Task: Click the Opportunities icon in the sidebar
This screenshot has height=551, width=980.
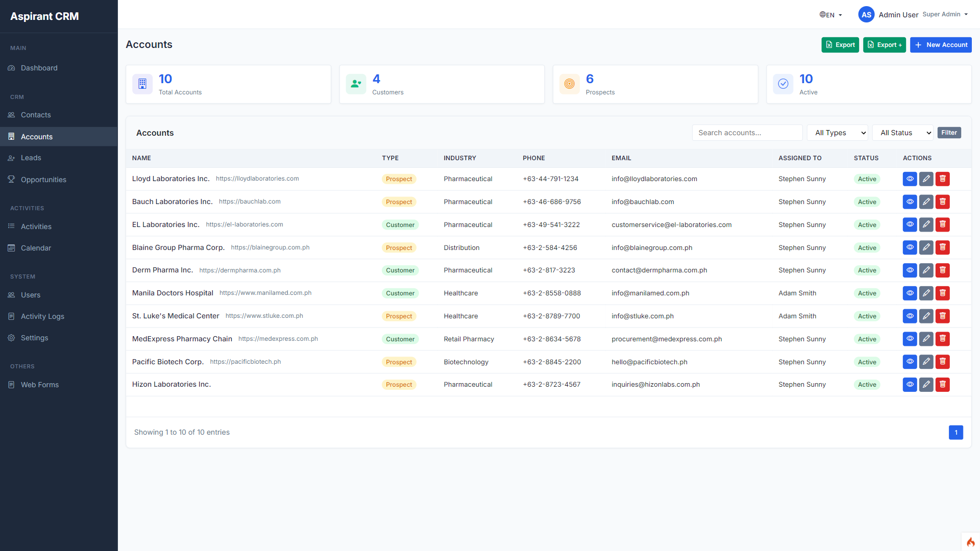Action: click(x=11, y=180)
